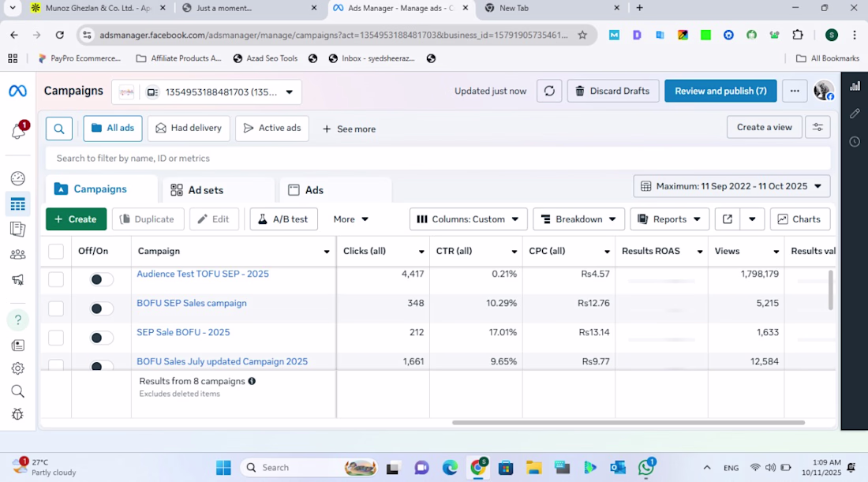Viewport: 868px width, 482px height.
Task: Open the Audiences people icon in sidebar
Action: coord(17,254)
